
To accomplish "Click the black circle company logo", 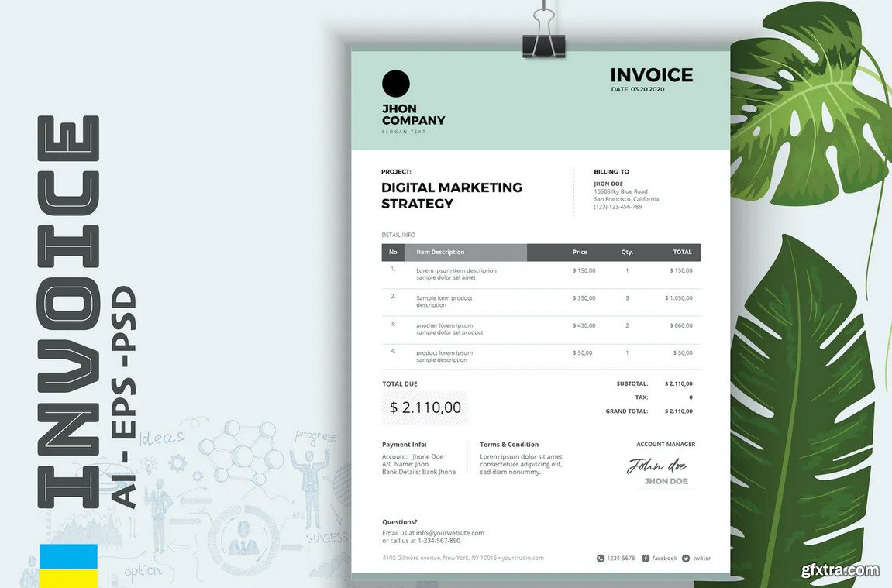I will [x=396, y=84].
